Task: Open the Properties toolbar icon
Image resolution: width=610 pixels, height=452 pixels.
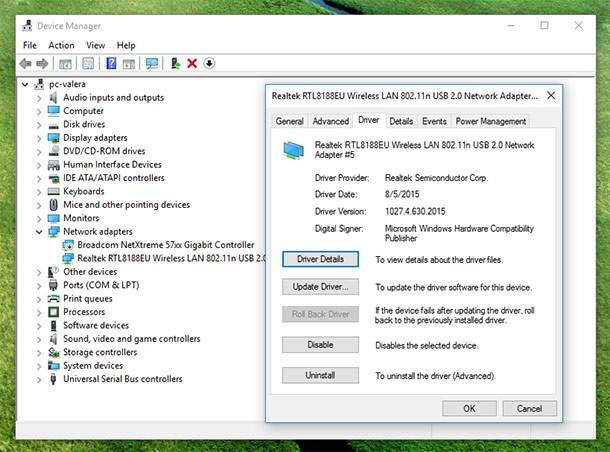Action: point(88,63)
